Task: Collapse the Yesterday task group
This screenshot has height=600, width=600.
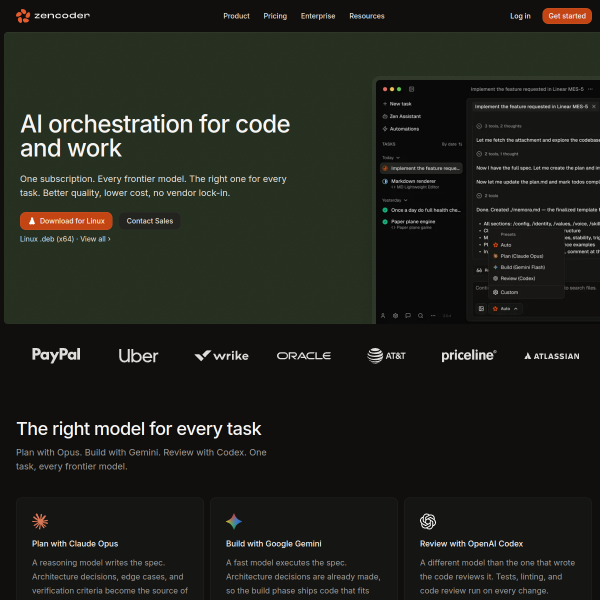Action: pos(395,200)
